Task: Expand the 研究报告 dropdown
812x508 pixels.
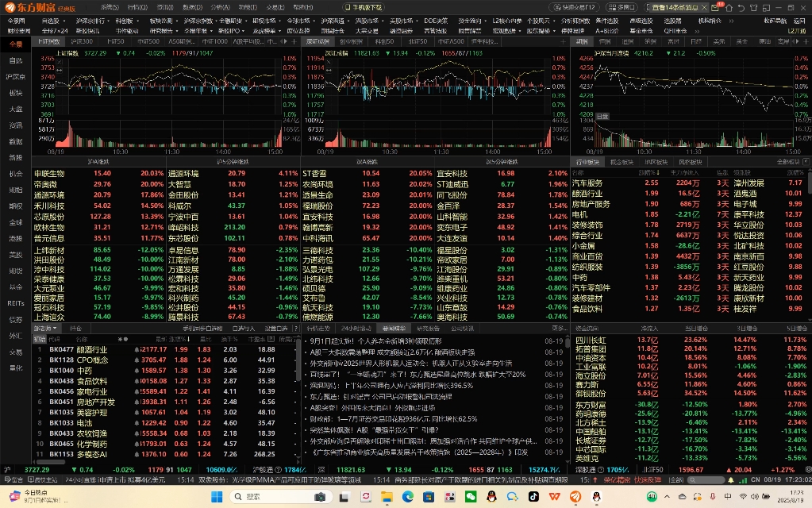Action: point(177,31)
